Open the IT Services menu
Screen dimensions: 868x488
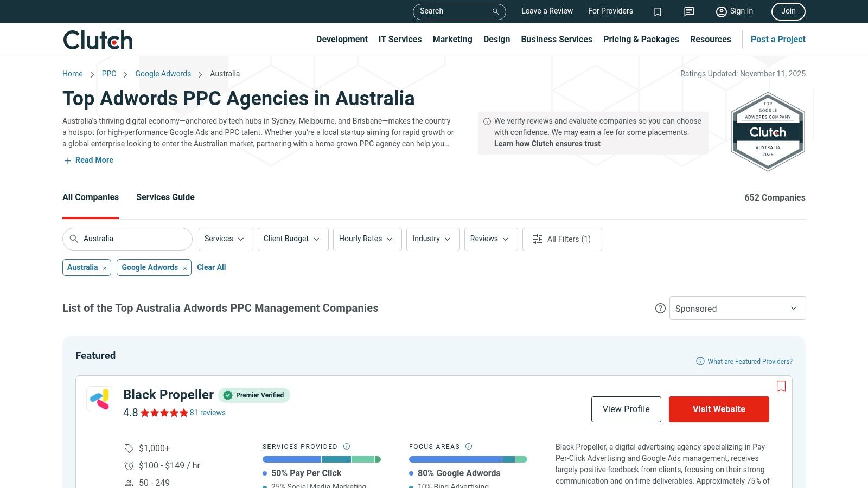point(400,39)
